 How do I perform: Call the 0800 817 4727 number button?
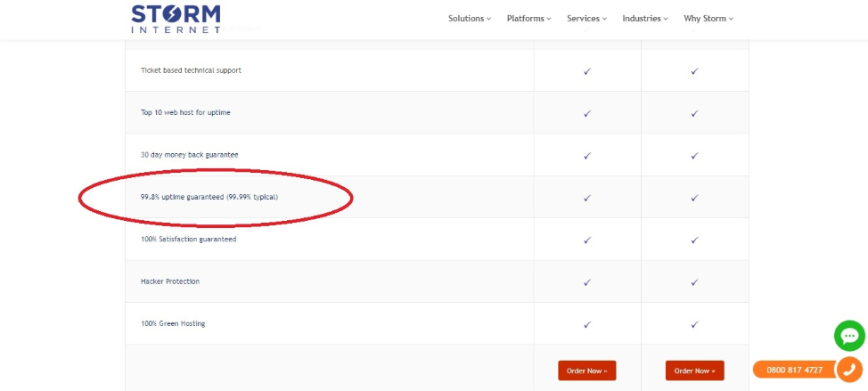(x=795, y=370)
